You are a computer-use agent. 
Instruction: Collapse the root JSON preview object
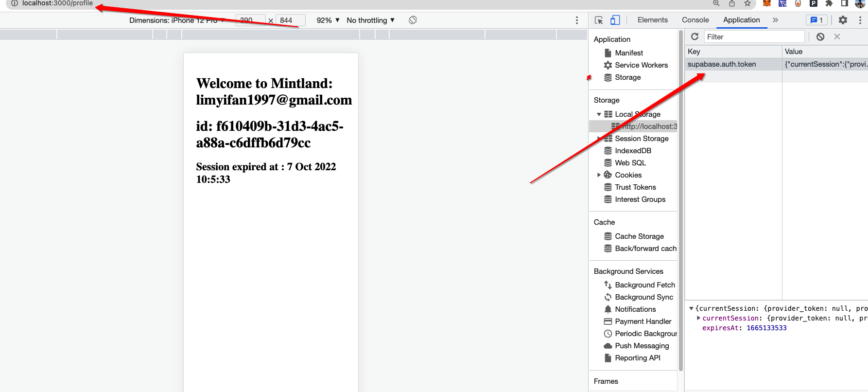click(x=691, y=308)
